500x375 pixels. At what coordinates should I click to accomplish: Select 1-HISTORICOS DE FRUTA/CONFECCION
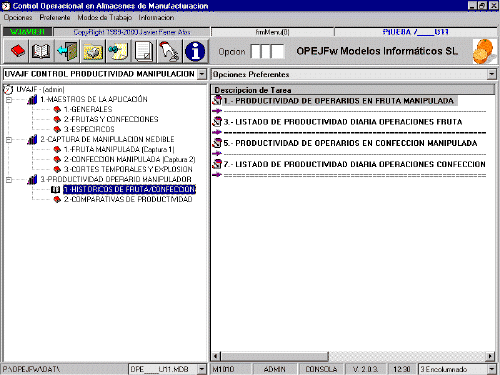129,189
